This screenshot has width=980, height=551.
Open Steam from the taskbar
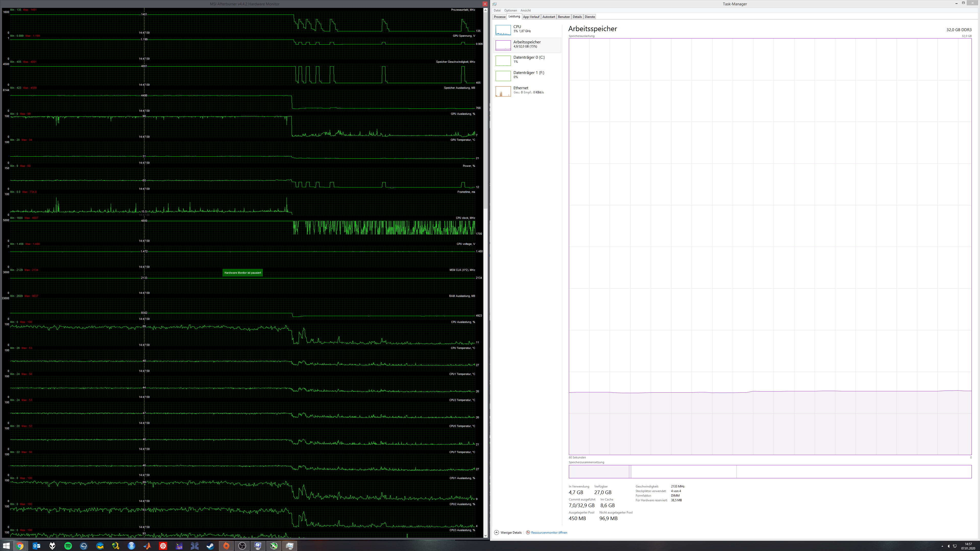click(x=210, y=546)
